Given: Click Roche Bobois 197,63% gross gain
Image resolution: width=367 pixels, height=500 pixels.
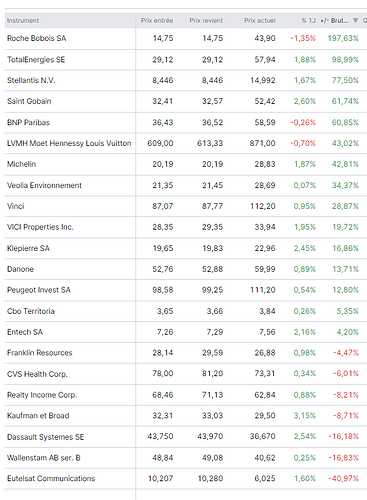Looking at the screenshot, I should (343, 38).
